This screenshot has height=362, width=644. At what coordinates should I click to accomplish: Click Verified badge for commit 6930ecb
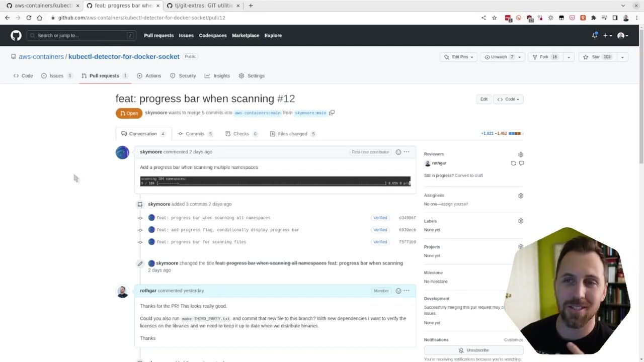tap(380, 230)
